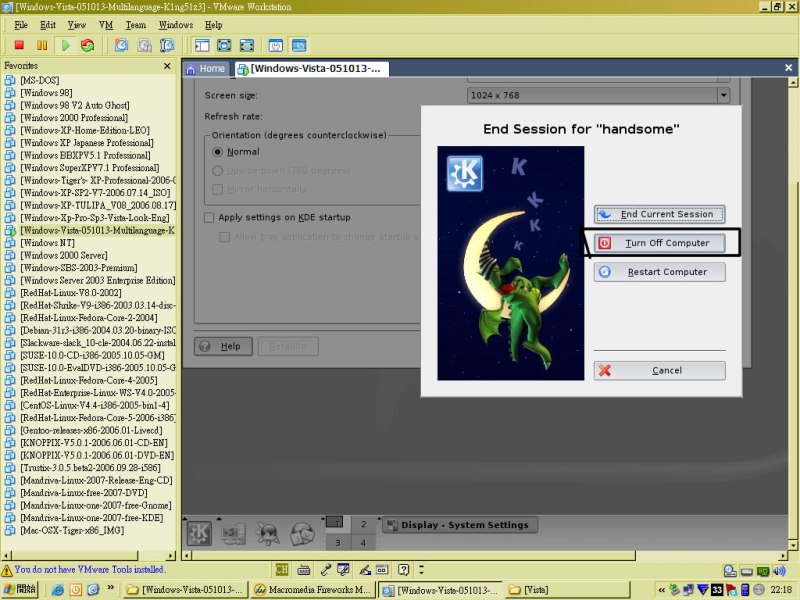Cancel the End Session dialog
The height and width of the screenshot is (600, 800).
[x=659, y=370]
